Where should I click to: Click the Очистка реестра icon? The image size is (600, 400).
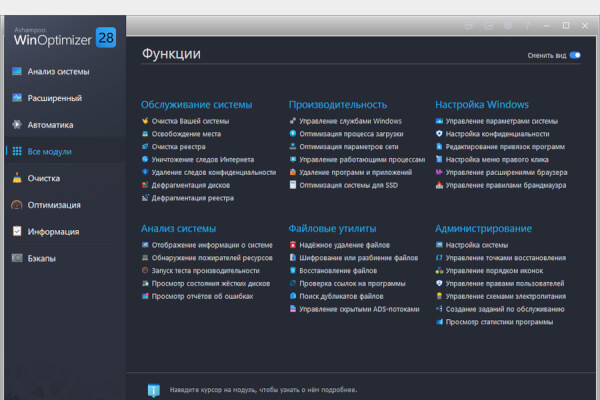[x=145, y=147]
